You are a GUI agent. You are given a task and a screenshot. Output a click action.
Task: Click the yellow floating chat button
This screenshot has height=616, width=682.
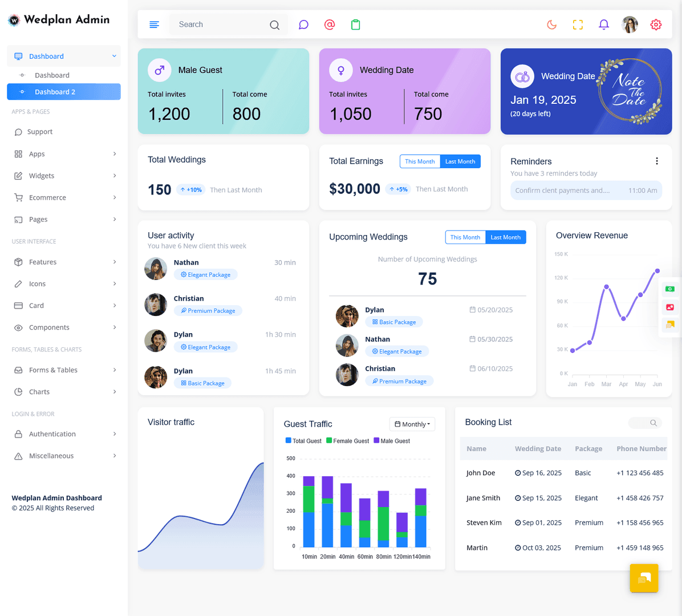[x=644, y=578]
